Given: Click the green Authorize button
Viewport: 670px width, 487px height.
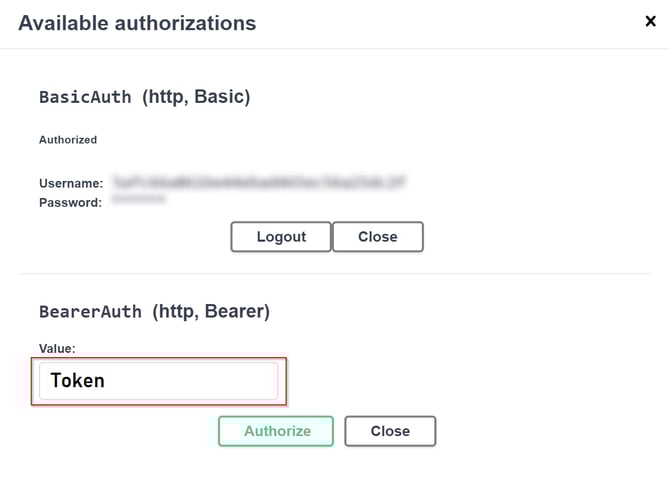Looking at the screenshot, I should (x=277, y=431).
